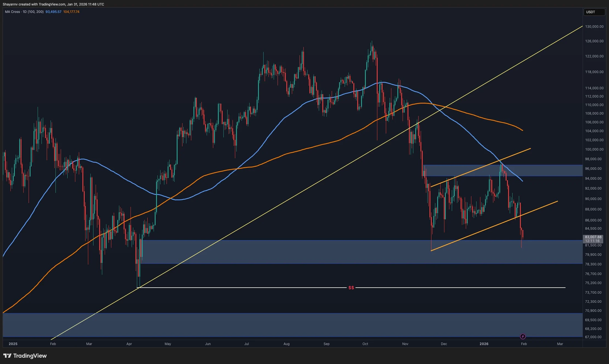Screen dimensions: 609x364
Task: Click the TradingView logo in the bottom left
Action: (x=25, y=355)
